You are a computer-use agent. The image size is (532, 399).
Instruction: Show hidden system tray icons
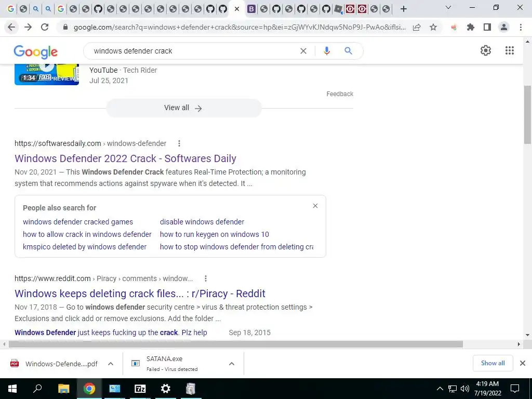440,389
